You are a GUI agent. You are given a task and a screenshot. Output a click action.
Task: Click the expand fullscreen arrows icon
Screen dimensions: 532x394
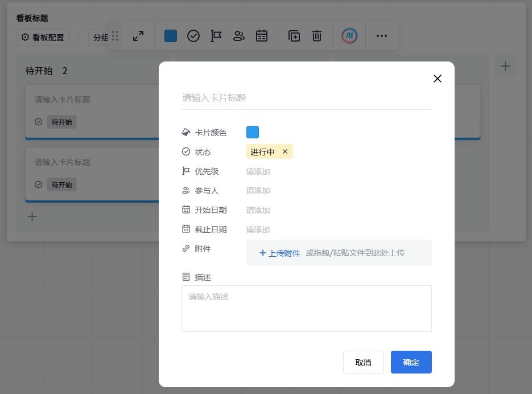pos(138,36)
